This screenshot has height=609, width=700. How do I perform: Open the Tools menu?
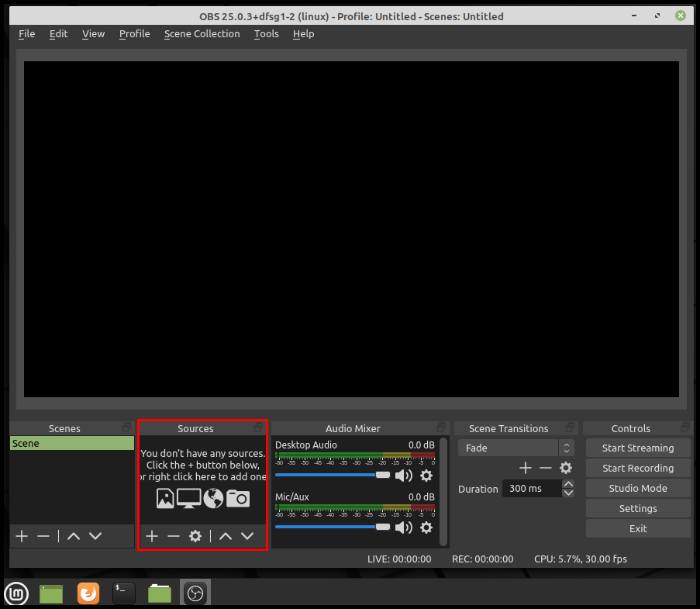(x=266, y=34)
